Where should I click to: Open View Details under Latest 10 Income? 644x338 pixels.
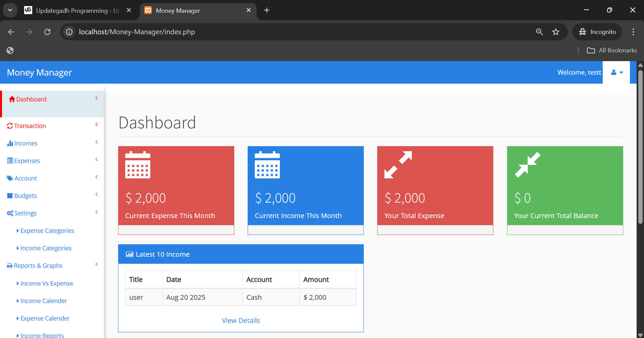tap(241, 320)
